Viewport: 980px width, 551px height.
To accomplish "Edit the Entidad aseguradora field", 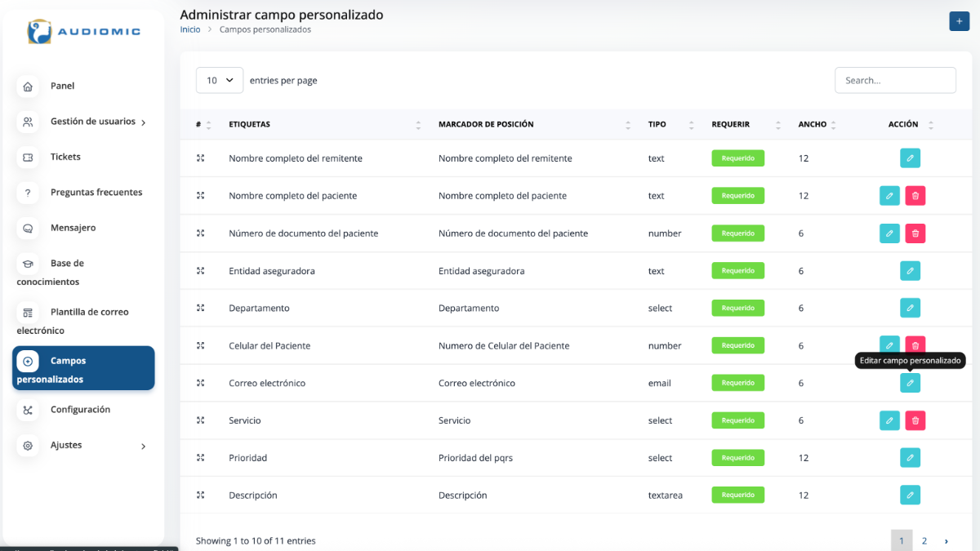I will (910, 271).
